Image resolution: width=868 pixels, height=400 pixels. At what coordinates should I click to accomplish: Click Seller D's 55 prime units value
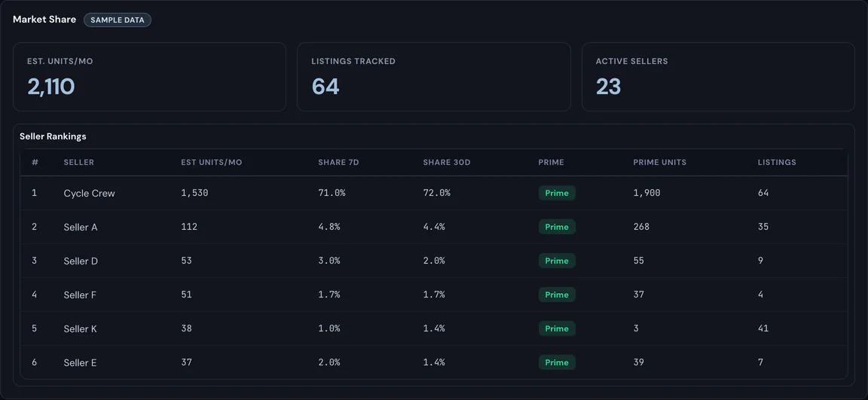(x=639, y=261)
